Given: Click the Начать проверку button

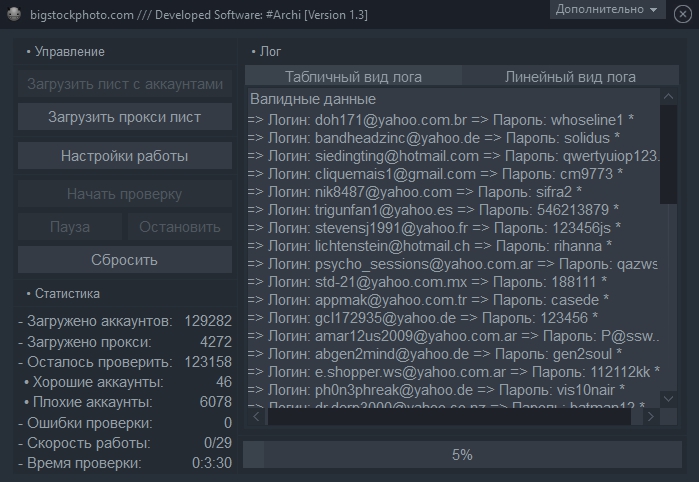Looking at the screenshot, I should 125,194.
